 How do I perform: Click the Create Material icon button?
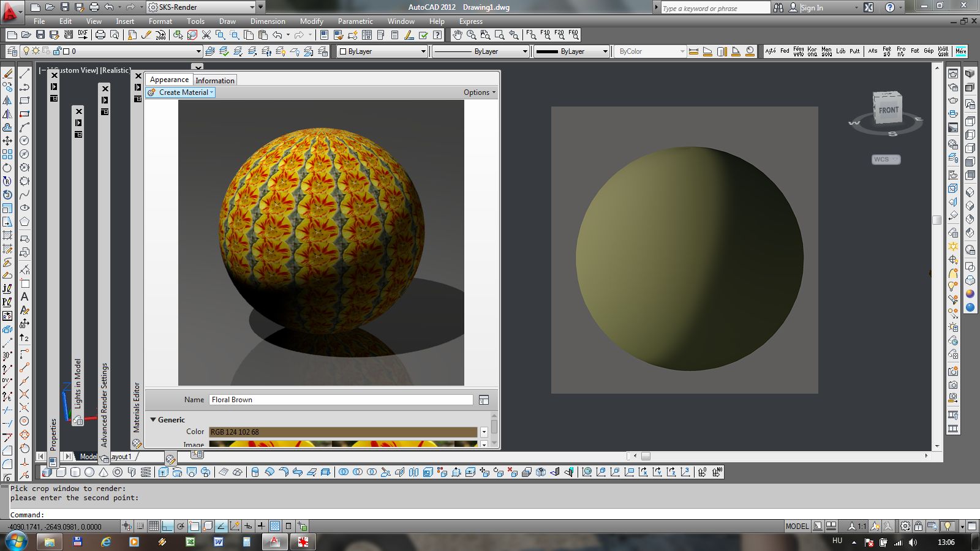(x=181, y=92)
